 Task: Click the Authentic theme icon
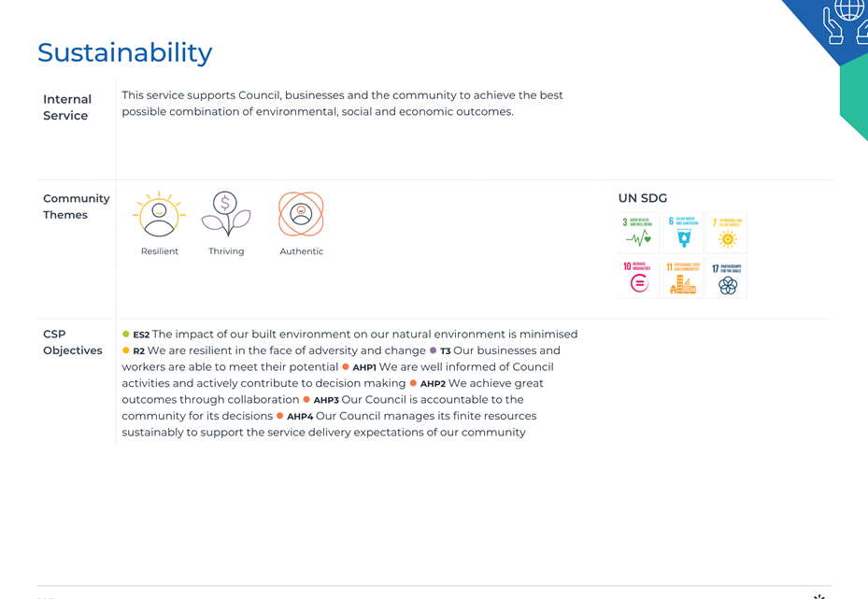pyautogui.click(x=301, y=214)
